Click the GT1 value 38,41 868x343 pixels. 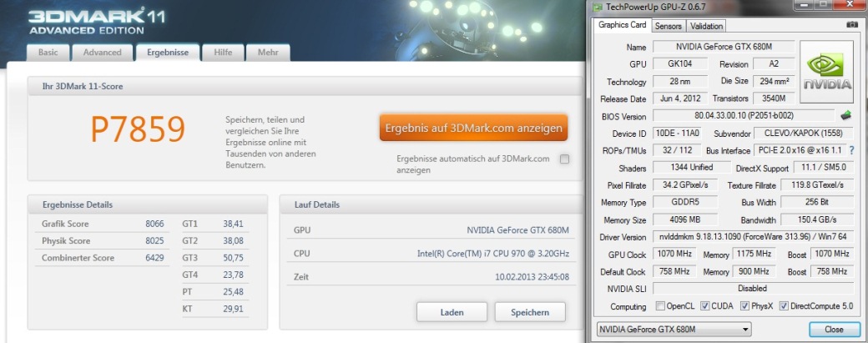tap(233, 224)
